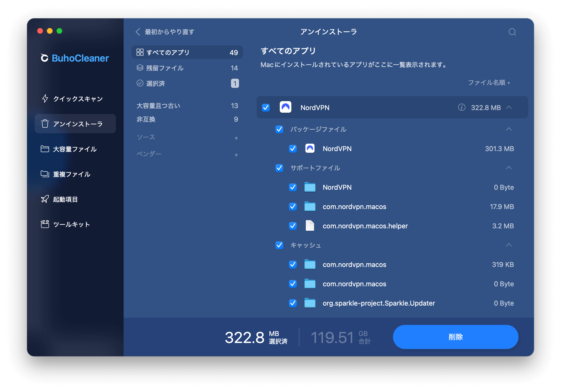The width and height of the screenshot is (561, 392).
Task: Click the com.nordvpn.macos folder icon, 17.9 MB
Action: click(310, 207)
